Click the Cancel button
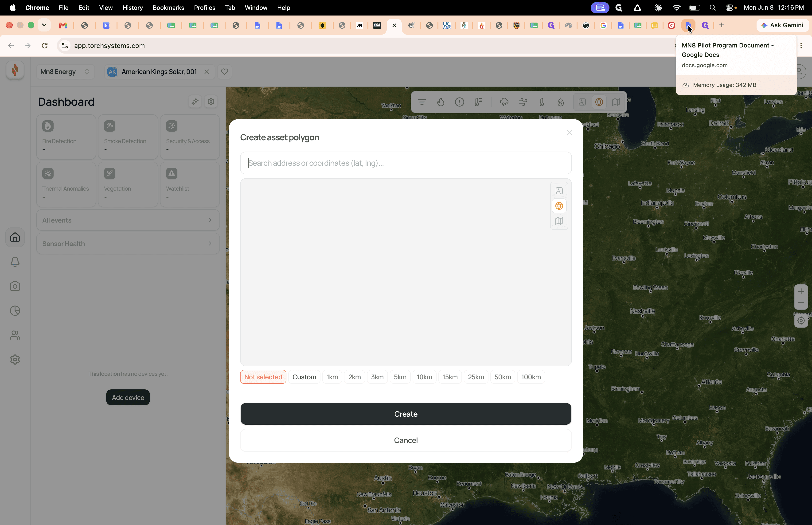This screenshot has height=525, width=812. tap(406, 440)
